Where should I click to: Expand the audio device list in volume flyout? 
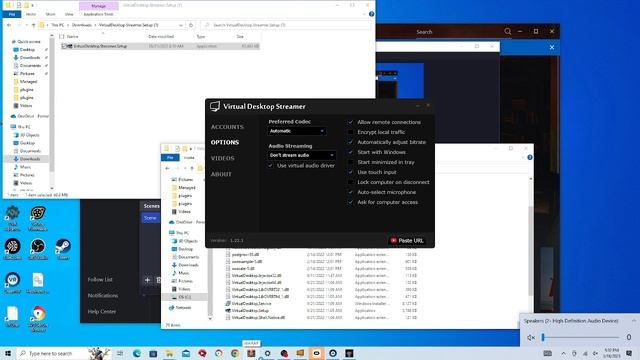[634, 321]
